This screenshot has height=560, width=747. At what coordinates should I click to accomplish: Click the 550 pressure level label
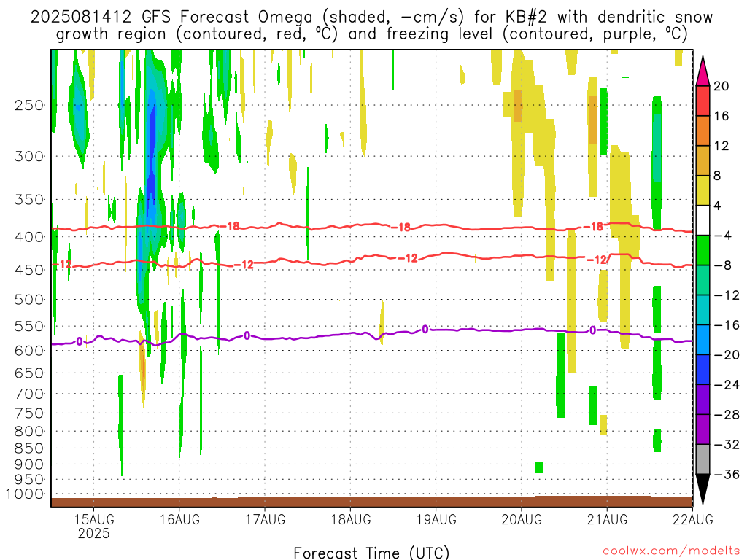click(x=29, y=326)
